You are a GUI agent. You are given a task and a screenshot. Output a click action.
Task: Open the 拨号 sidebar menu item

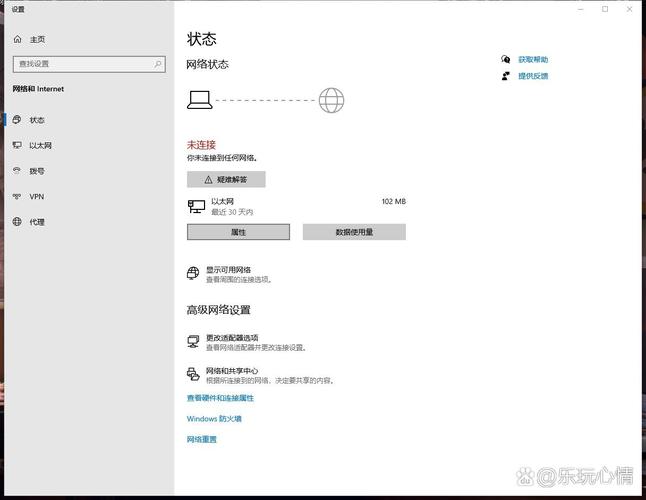click(x=89, y=171)
